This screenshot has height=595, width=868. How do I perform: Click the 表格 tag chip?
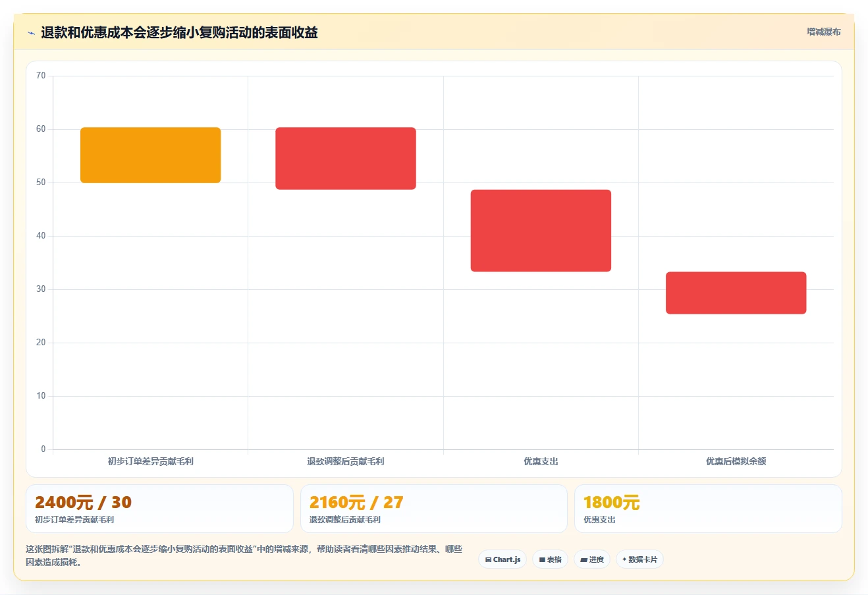tap(551, 559)
